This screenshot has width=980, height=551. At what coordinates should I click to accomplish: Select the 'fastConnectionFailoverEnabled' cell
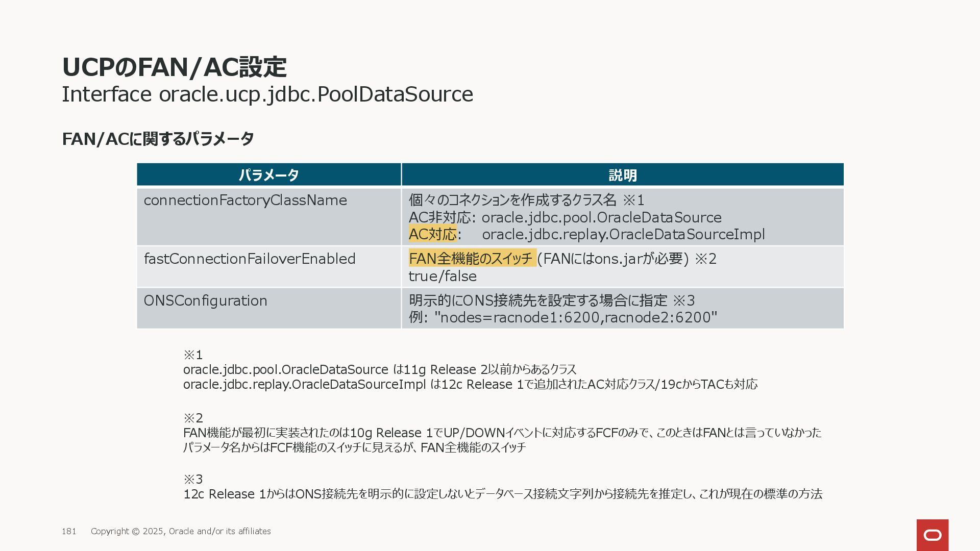click(269, 267)
